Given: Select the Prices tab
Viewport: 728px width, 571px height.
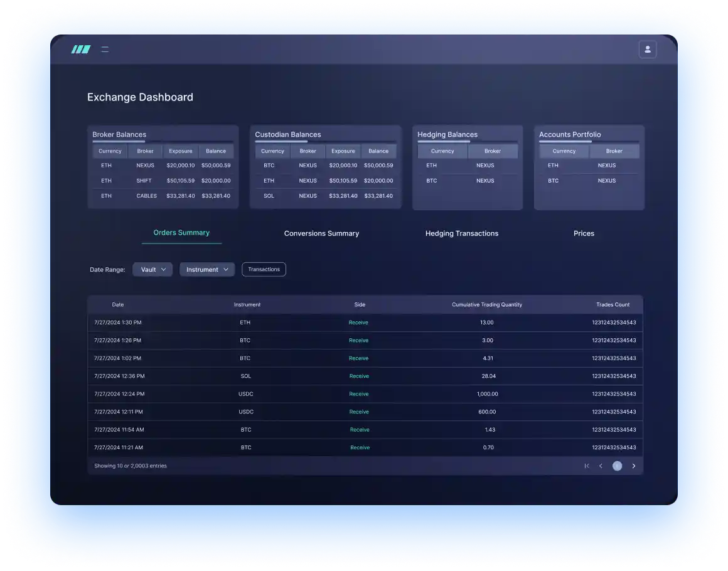Looking at the screenshot, I should [584, 233].
